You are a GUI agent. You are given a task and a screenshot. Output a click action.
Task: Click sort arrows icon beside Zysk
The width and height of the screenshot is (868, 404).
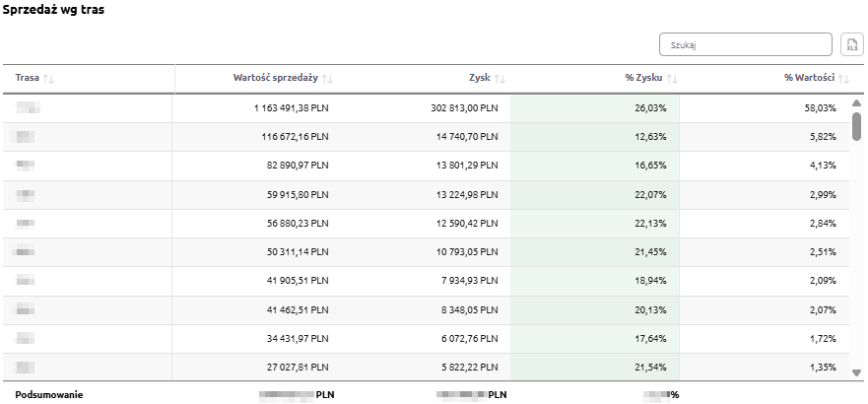500,79
